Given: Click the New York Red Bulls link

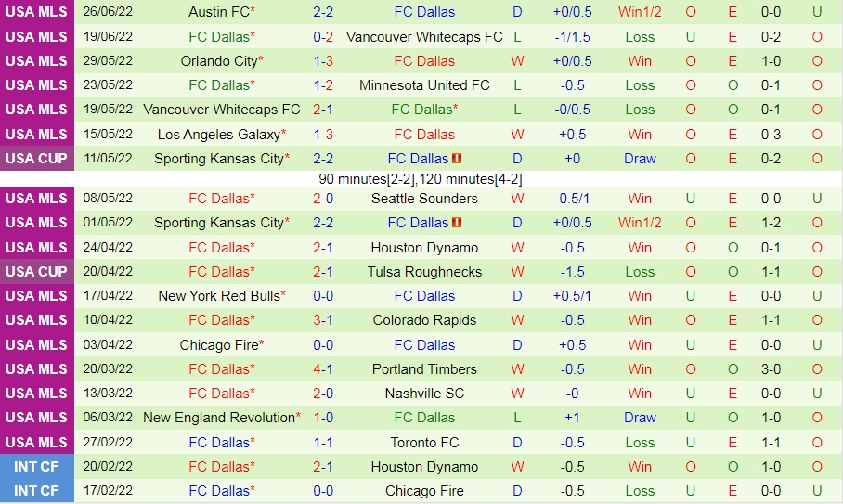Looking at the screenshot, I should [218, 296].
